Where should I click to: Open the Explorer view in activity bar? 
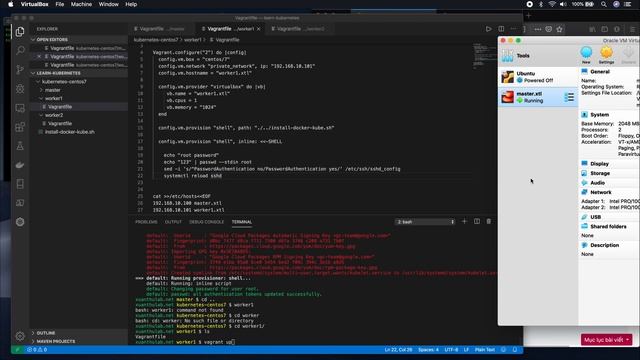pyautogui.click(x=20, y=32)
